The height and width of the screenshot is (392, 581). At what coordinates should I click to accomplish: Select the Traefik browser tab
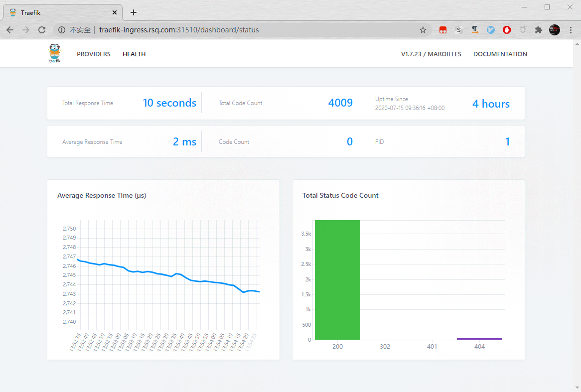pyautogui.click(x=60, y=12)
